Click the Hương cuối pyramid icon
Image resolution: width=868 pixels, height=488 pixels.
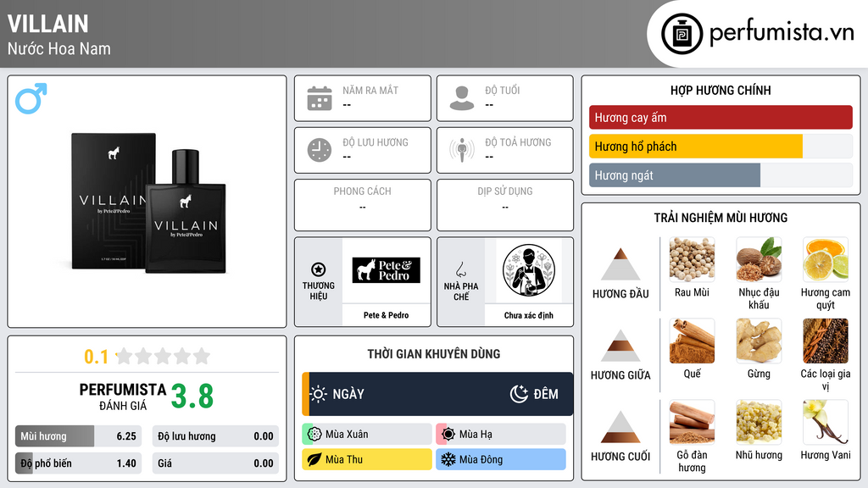[620, 427]
